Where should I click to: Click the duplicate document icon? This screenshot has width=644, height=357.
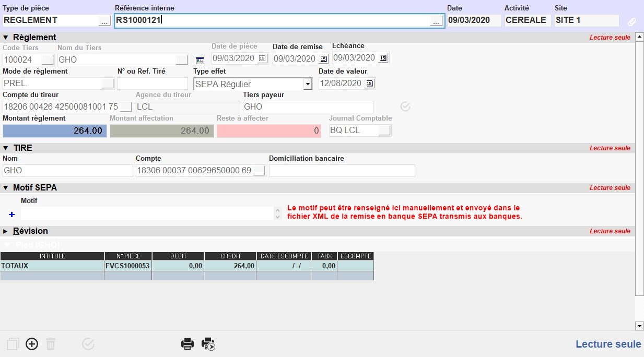(x=13, y=344)
